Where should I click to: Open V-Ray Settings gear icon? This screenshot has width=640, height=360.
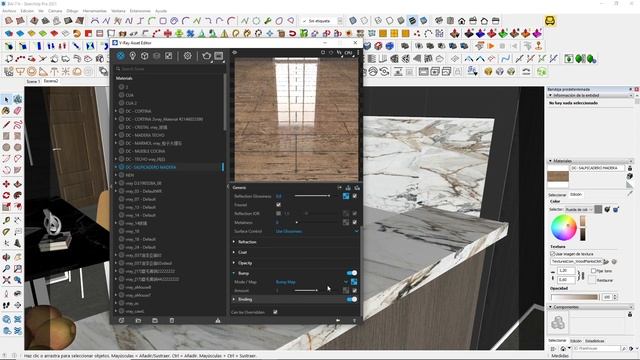187,56
